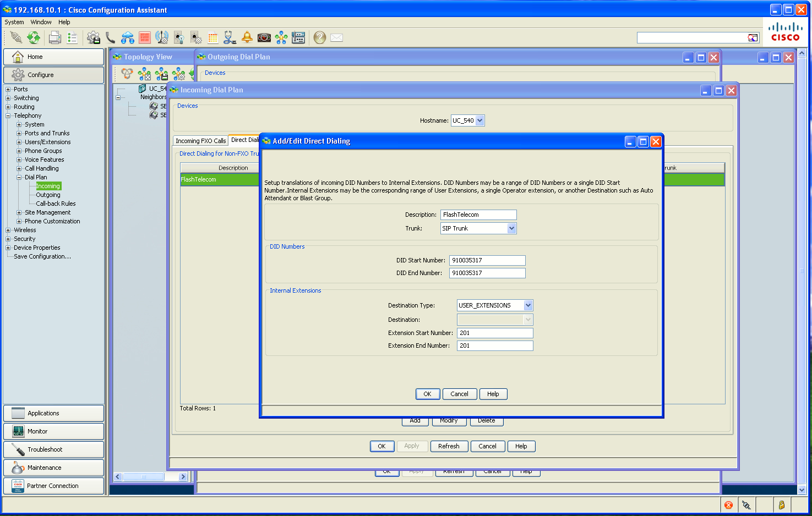Open the Help menu
Screen dimensions: 812x516
[x=64, y=22]
